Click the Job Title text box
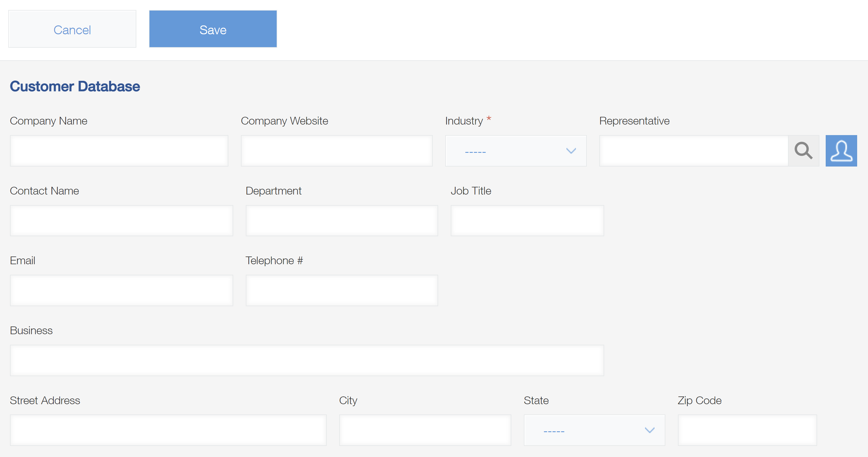The image size is (868, 457). pos(527,221)
